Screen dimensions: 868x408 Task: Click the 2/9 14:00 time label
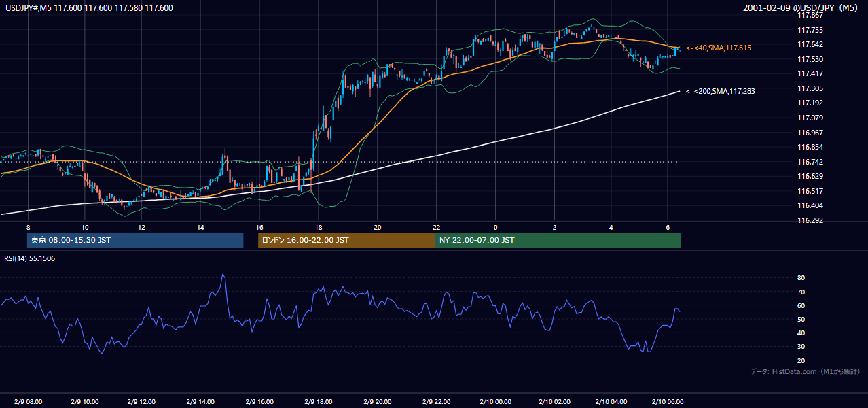coord(201,401)
